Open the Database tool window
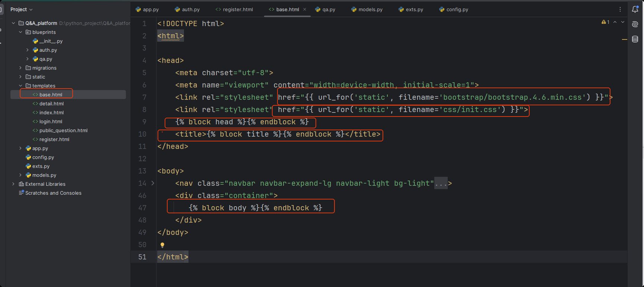The image size is (644, 287). [x=635, y=39]
